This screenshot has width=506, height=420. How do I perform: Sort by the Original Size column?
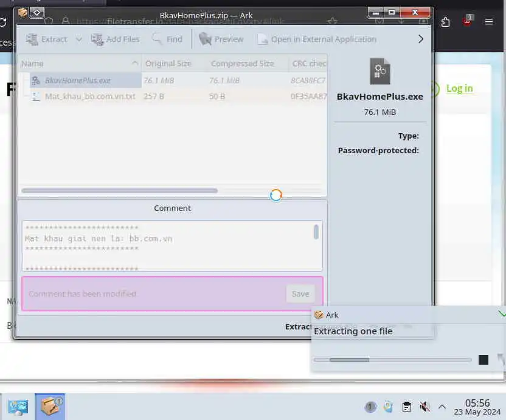click(x=174, y=64)
